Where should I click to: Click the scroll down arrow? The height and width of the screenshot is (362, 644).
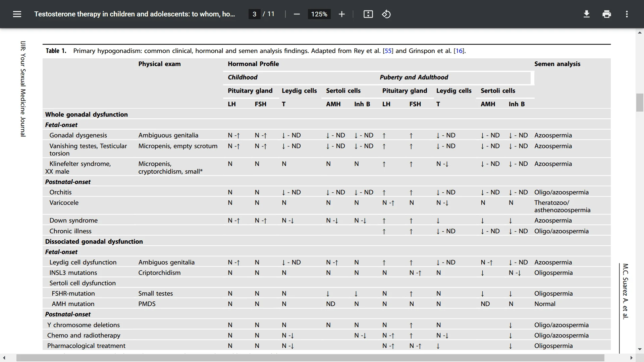pyautogui.click(x=640, y=349)
